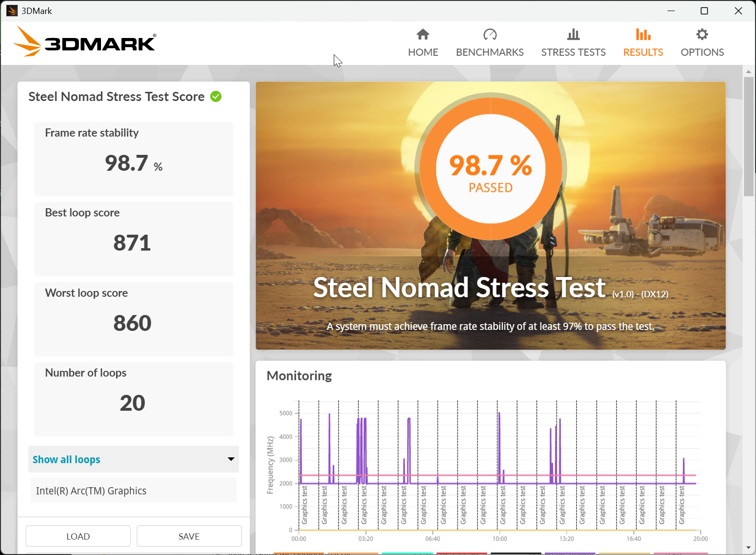
Task: Click the 3DMark logo in the header
Action: tap(85, 41)
